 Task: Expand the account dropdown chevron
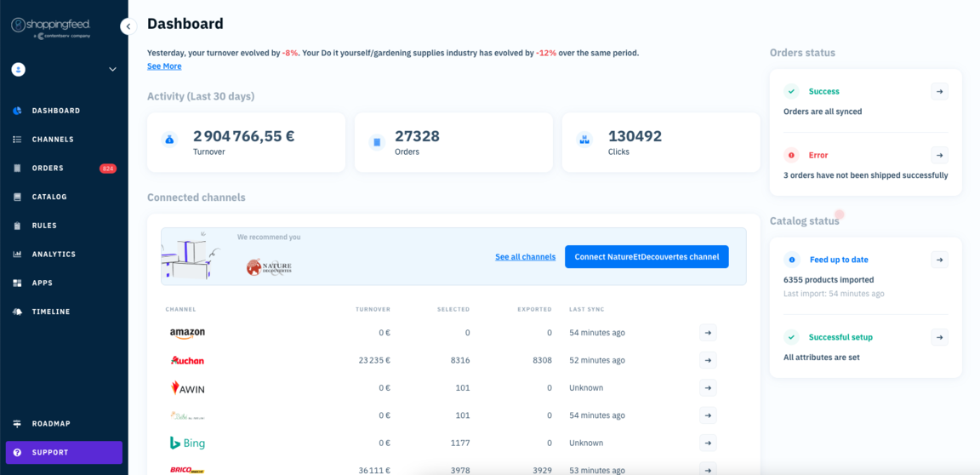point(112,69)
